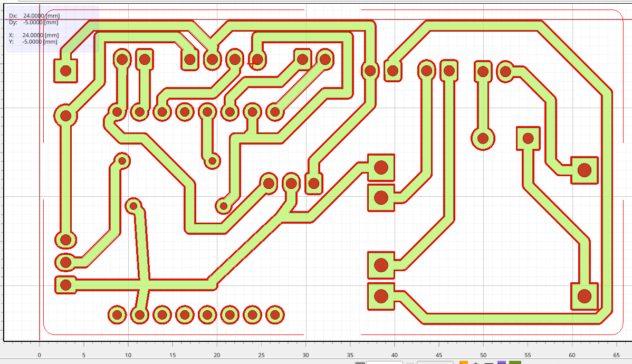Click the horizontal ruler label "35"

(x=350, y=355)
